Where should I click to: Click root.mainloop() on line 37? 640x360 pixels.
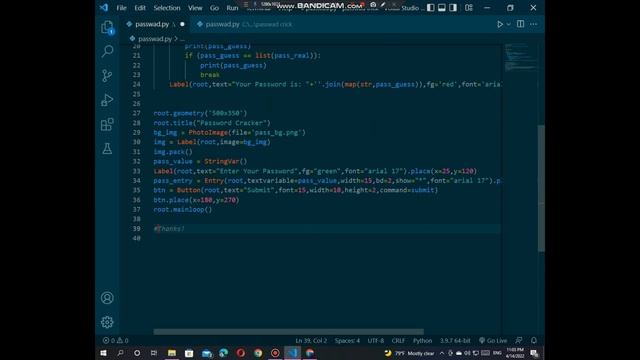point(183,209)
